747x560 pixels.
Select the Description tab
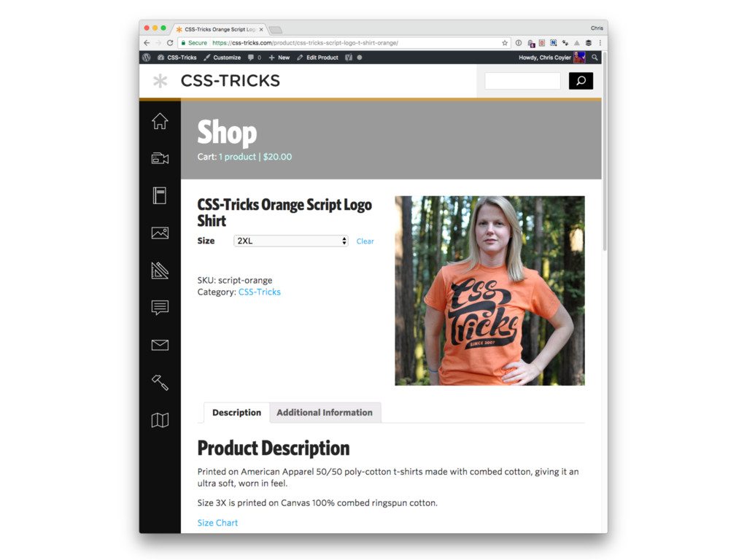[x=237, y=413]
